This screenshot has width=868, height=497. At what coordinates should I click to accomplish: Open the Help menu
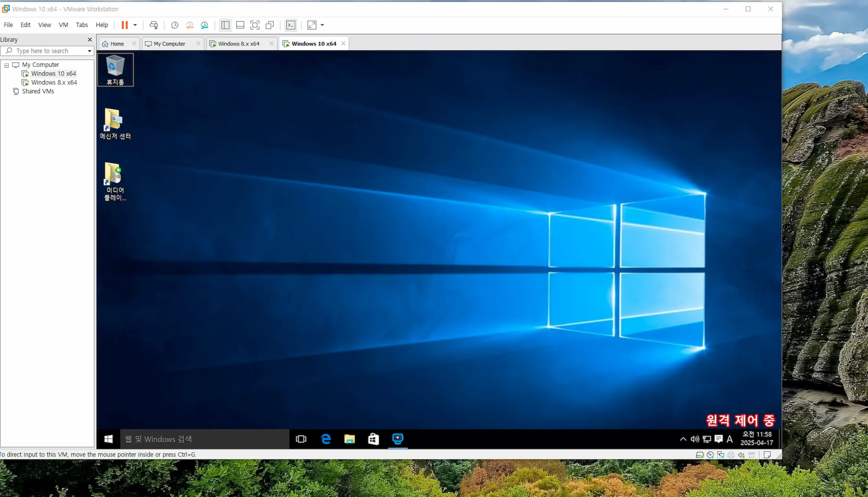click(102, 25)
